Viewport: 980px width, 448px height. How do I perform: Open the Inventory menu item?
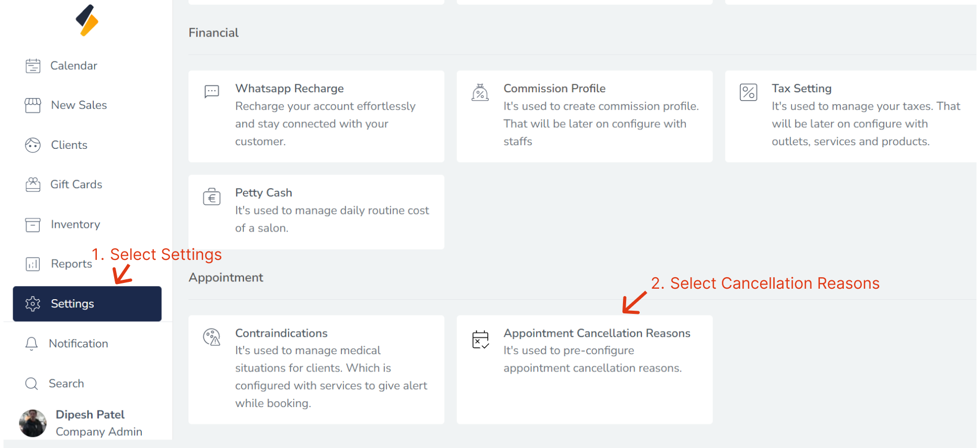[x=75, y=224]
